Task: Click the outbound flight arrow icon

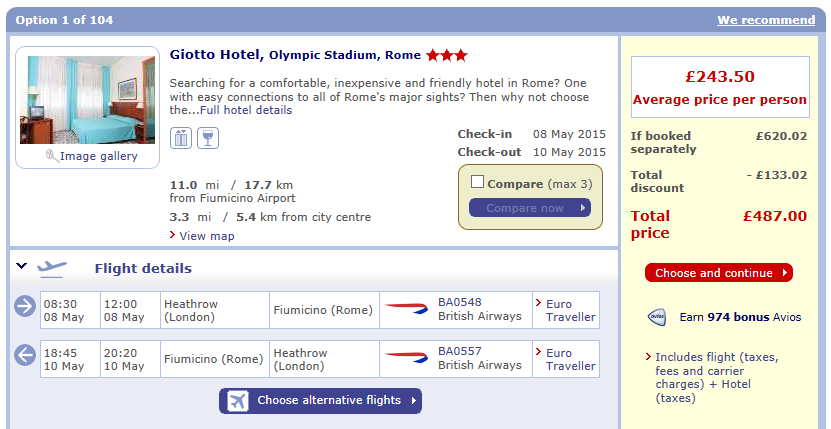Action: (25, 306)
